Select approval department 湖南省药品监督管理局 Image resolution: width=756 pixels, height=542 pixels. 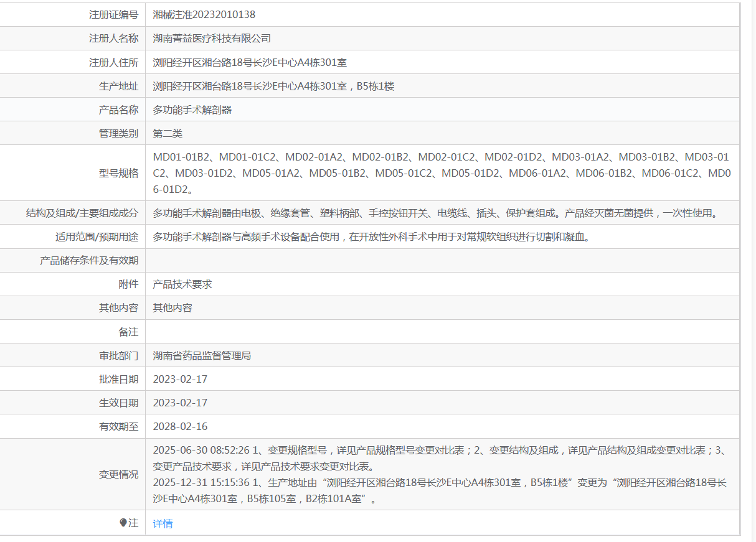[202, 356]
